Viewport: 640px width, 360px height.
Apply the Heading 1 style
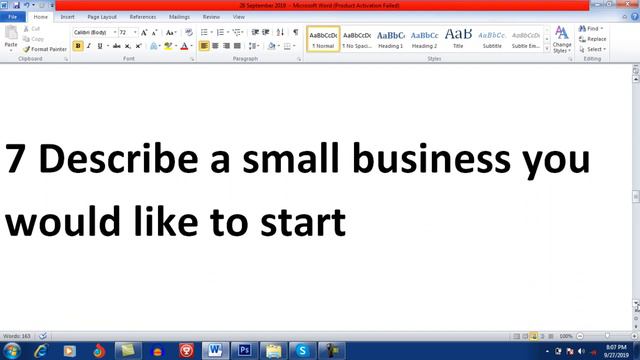pos(391,39)
